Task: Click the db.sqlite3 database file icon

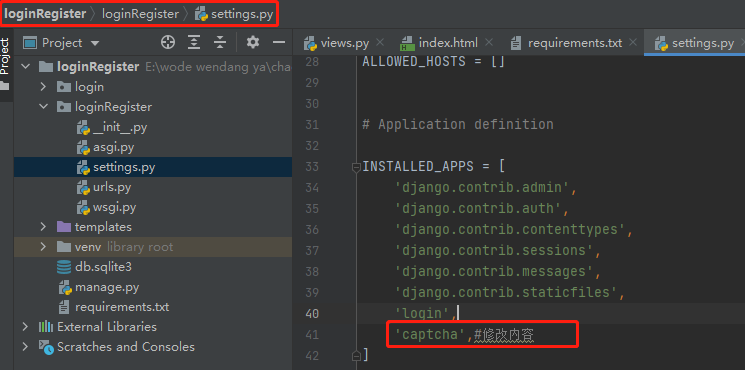Action: click(x=64, y=267)
